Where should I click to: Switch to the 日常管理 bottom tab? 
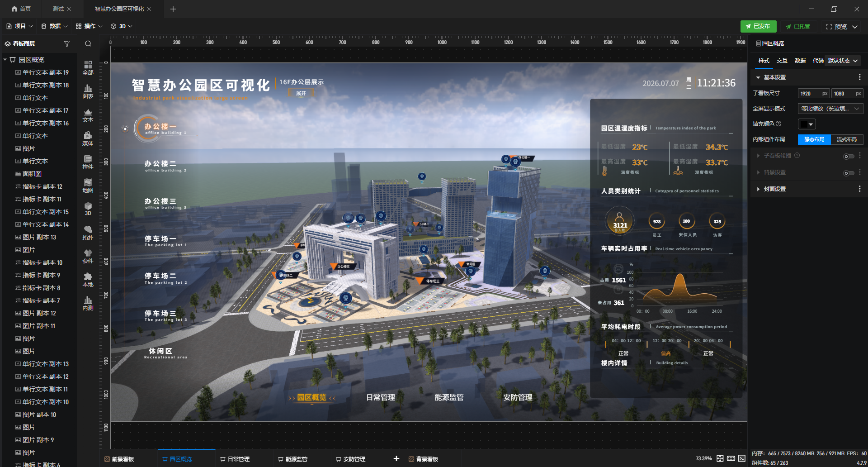[235, 459]
